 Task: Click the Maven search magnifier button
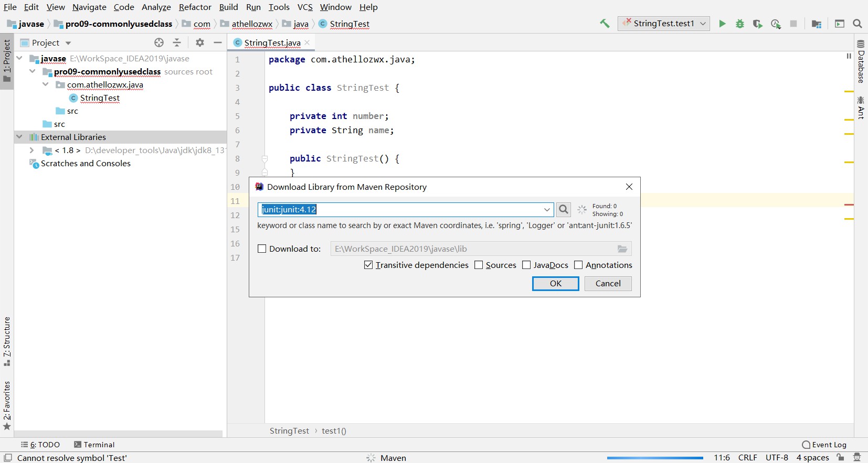[564, 210]
